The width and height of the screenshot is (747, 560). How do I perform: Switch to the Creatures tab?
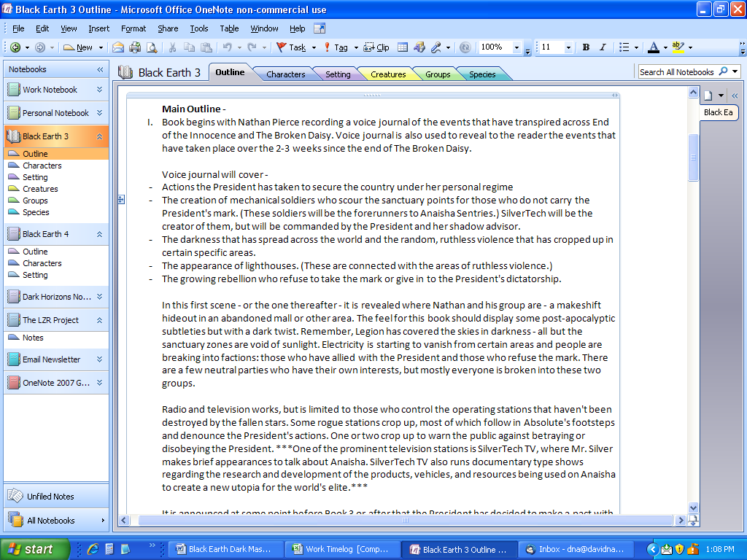click(x=389, y=74)
